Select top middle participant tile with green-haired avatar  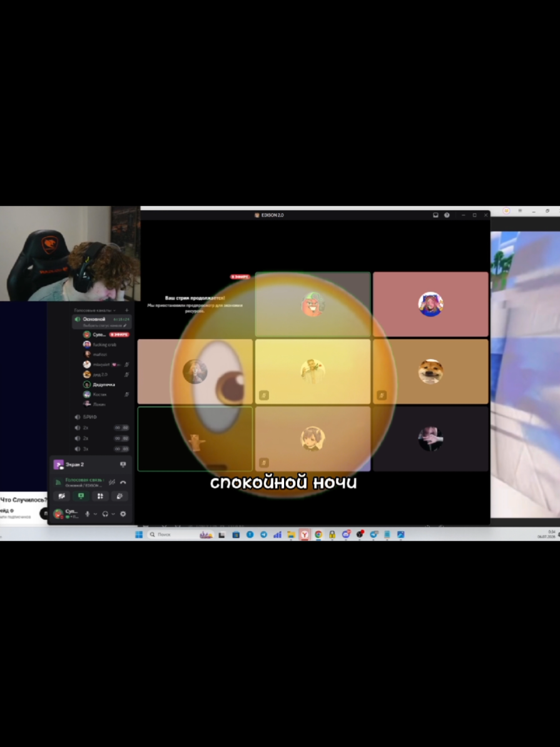(313, 305)
